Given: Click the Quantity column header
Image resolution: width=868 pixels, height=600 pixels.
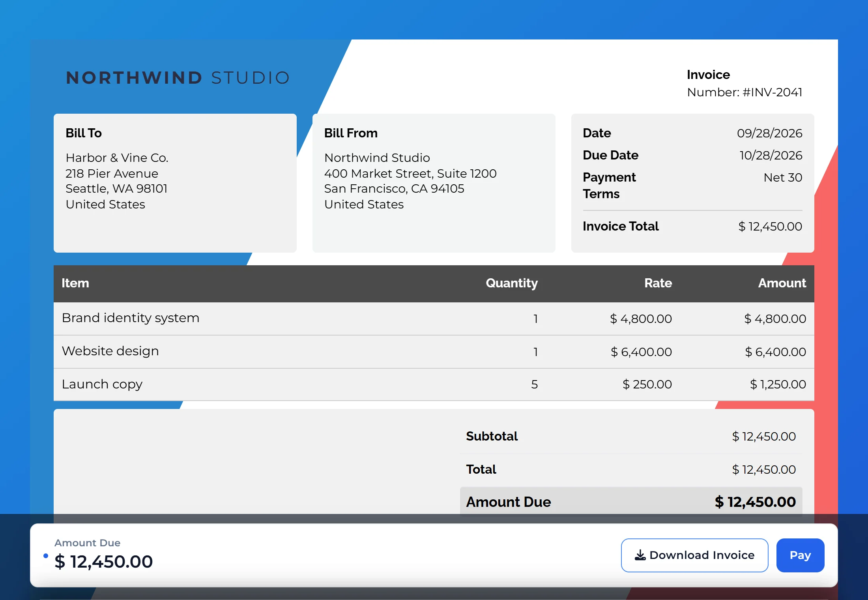Looking at the screenshot, I should [512, 283].
